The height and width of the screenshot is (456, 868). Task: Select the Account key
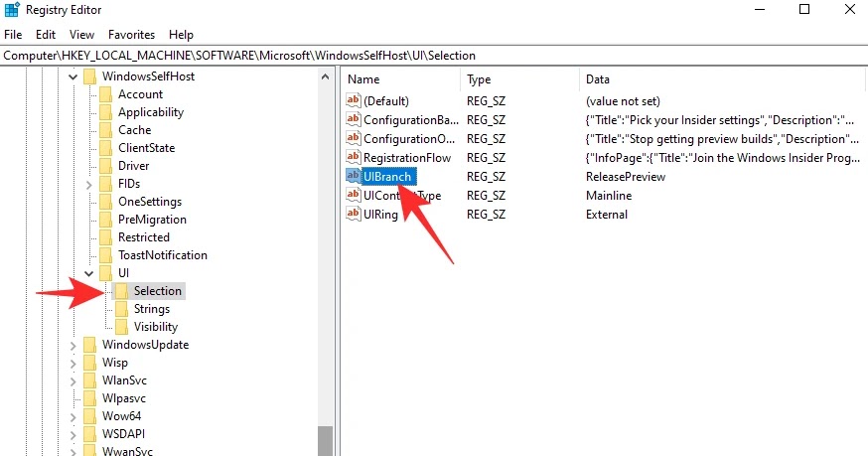[x=141, y=94]
